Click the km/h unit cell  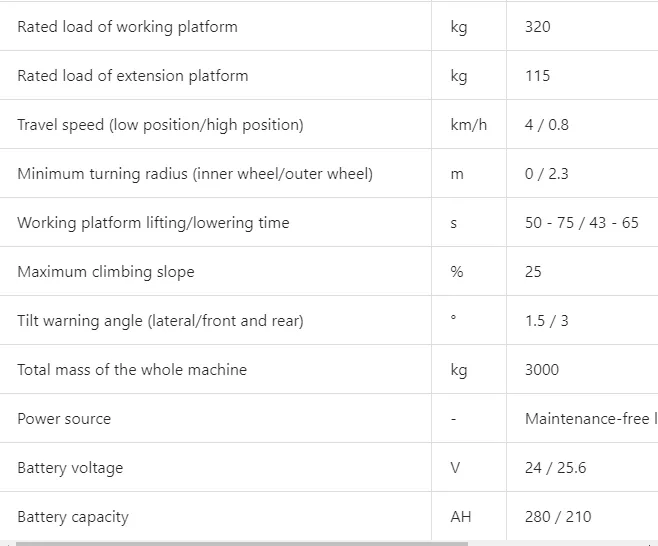click(468, 125)
